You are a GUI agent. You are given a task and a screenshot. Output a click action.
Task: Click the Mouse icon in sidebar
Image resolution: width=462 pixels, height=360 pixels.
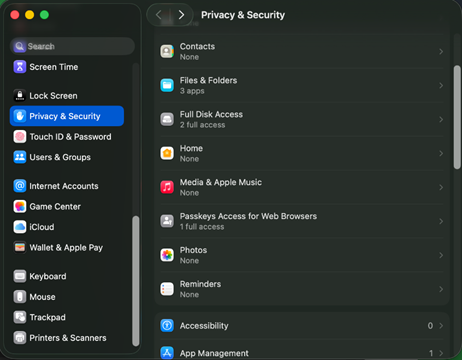pos(20,297)
